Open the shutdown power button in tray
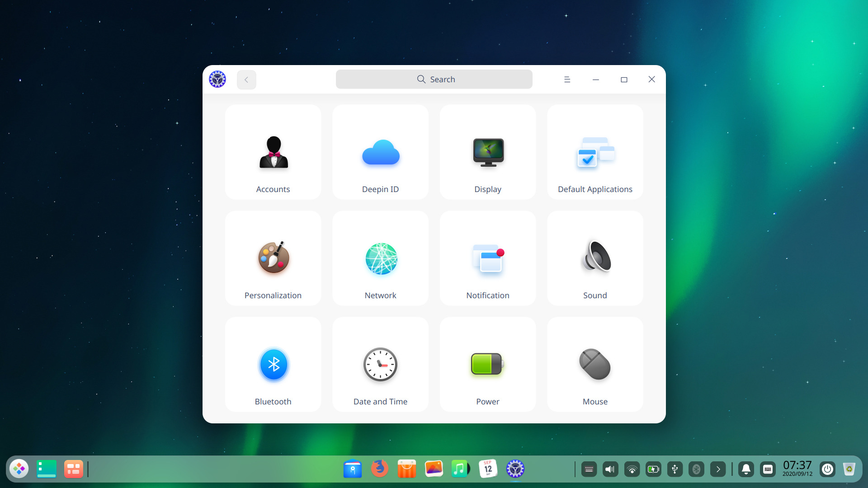The image size is (868, 488). pyautogui.click(x=827, y=469)
